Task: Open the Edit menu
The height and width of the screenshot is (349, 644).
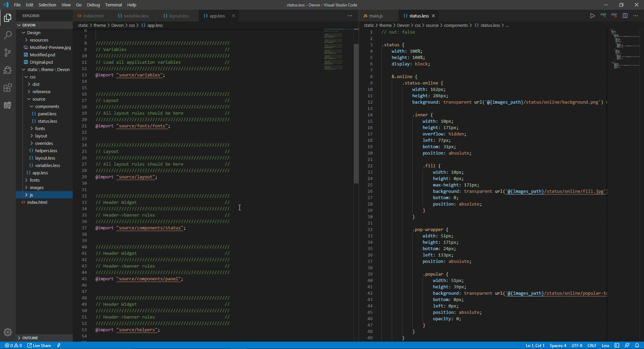Action: point(30,5)
